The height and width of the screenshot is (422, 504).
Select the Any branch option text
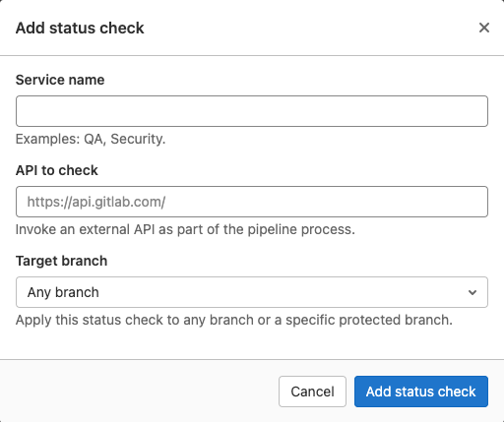tap(63, 292)
